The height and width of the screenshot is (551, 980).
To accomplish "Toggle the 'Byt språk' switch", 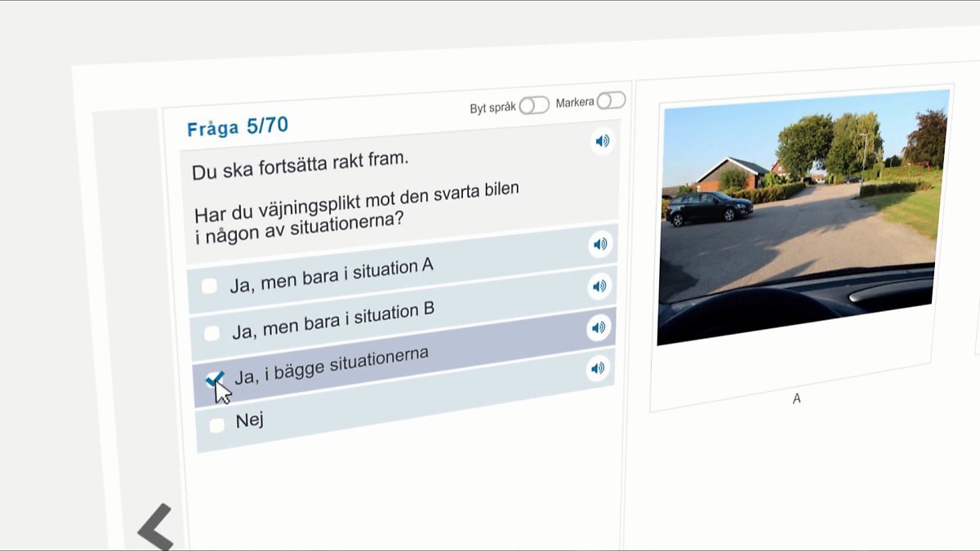I will [534, 105].
